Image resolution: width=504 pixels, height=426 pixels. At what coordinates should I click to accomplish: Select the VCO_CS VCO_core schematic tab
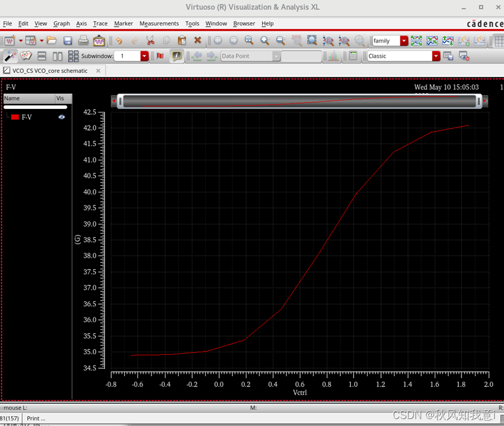50,71
